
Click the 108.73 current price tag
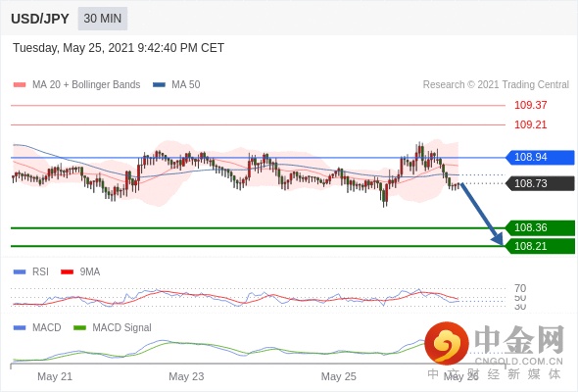pyautogui.click(x=540, y=183)
